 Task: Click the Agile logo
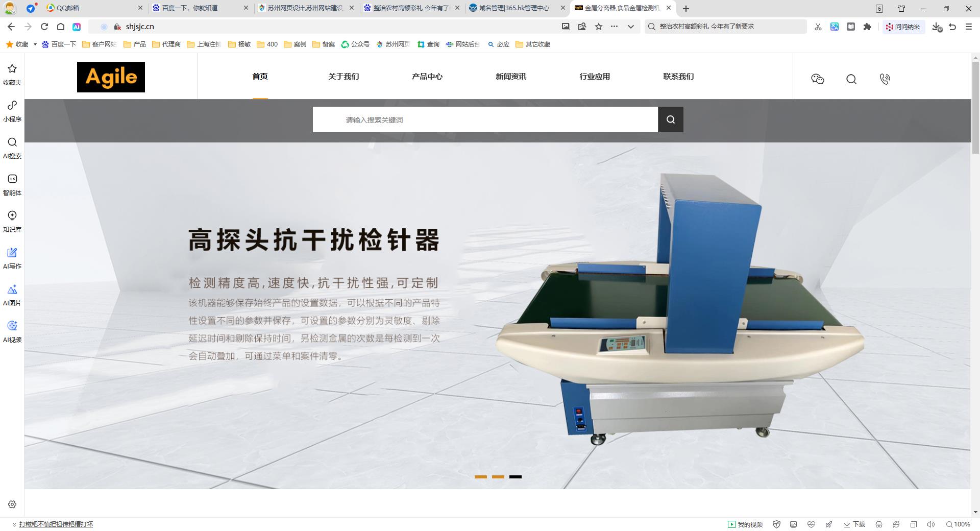[111, 77]
